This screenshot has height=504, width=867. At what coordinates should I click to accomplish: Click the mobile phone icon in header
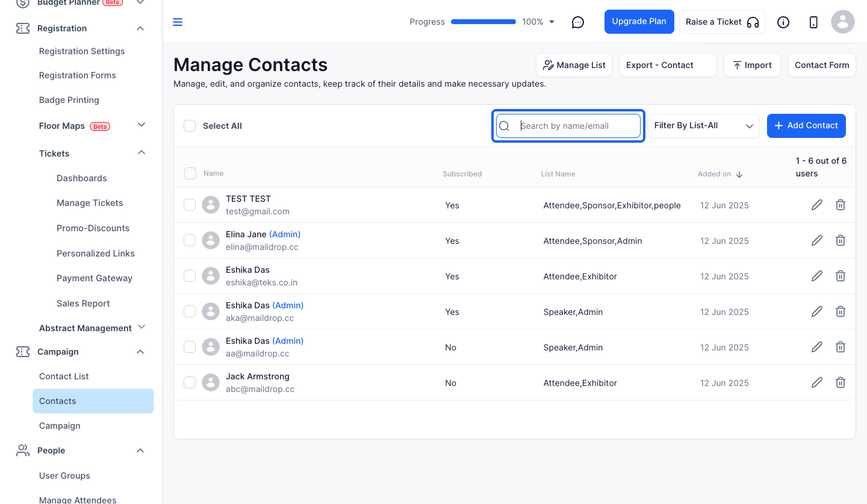click(813, 22)
